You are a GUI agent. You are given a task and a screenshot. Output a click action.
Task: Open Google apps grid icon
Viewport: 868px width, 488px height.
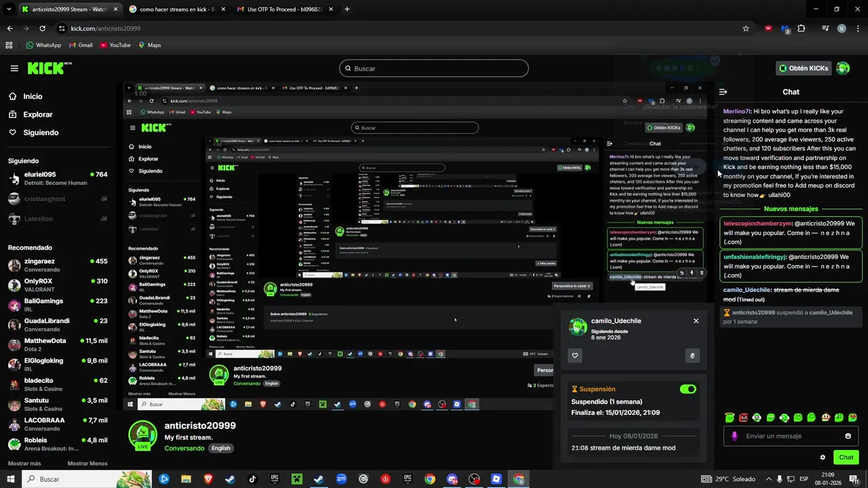click(x=9, y=45)
